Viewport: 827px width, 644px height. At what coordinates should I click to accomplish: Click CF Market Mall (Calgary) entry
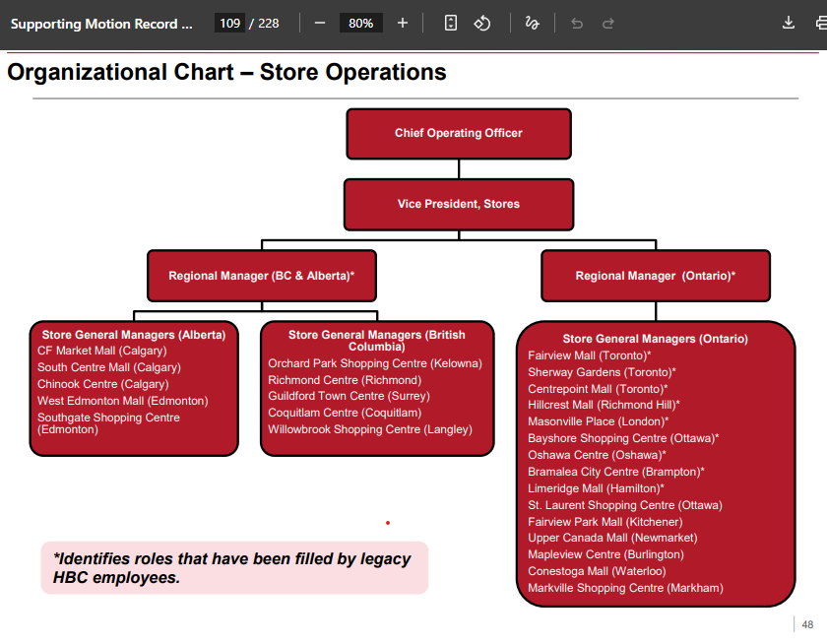click(101, 351)
